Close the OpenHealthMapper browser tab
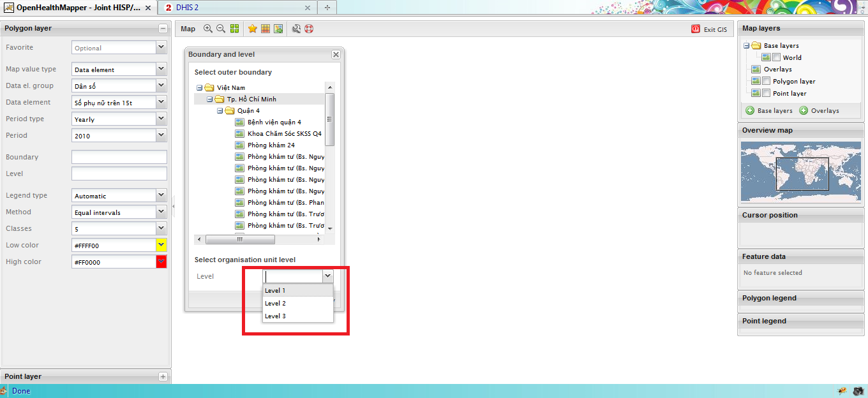The width and height of the screenshot is (868, 398). 148,8
